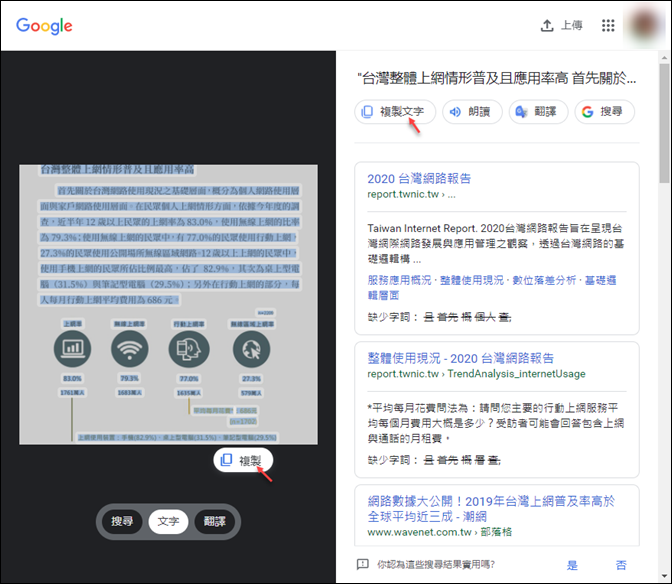Click the 79.3% value in image
The image size is (672, 584).
tap(129, 378)
